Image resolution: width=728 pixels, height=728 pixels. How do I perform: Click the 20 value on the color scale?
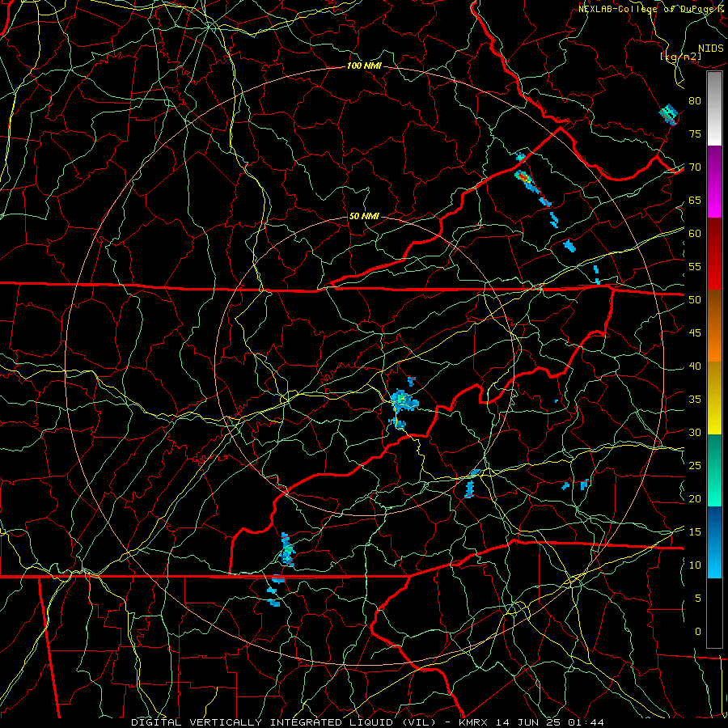[x=695, y=498]
